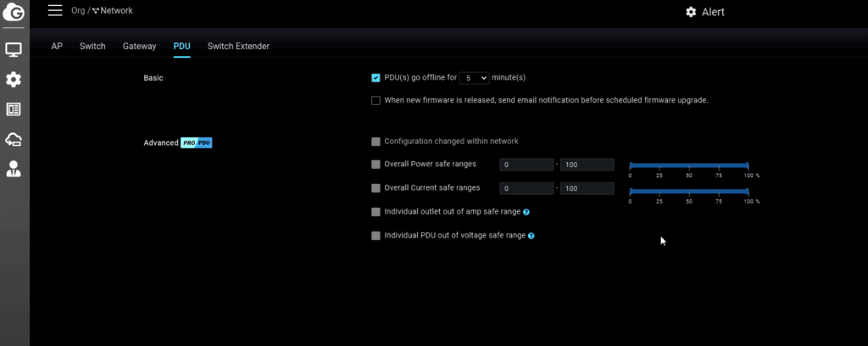The image size is (868, 346).
Task: Open the hamburger navigation menu
Action: click(55, 10)
